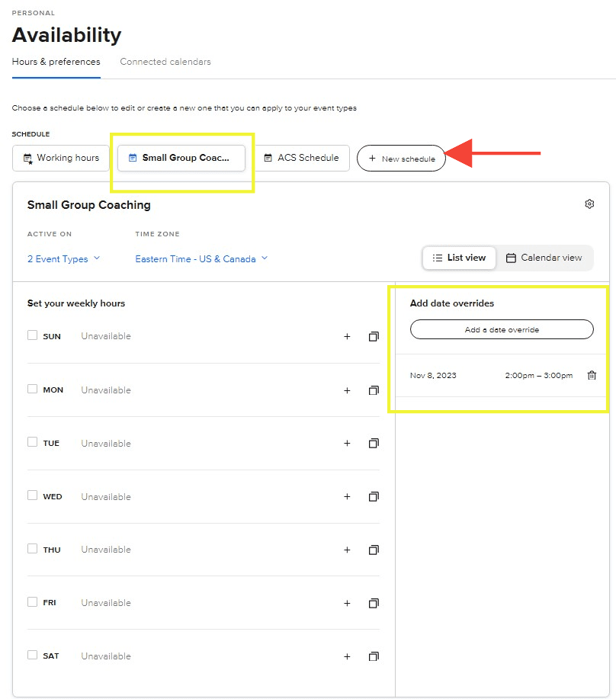Copy Monday's hours to other days
This screenshot has width=616, height=699.
pos(374,390)
